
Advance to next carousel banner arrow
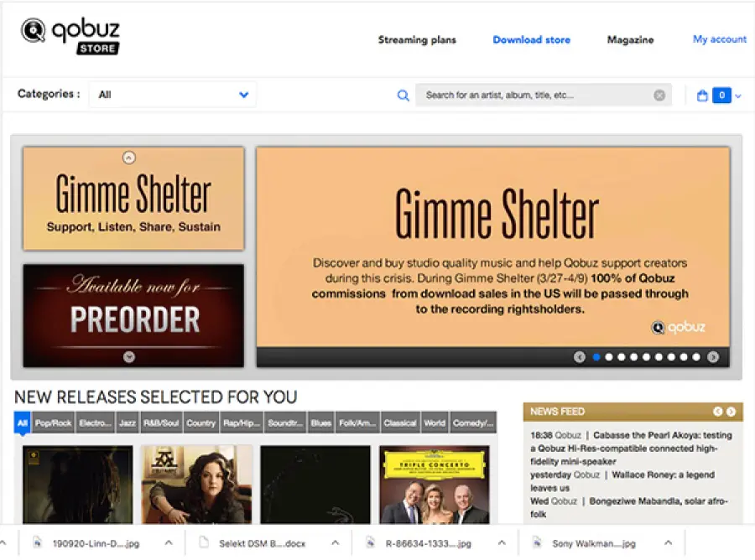(x=713, y=357)
